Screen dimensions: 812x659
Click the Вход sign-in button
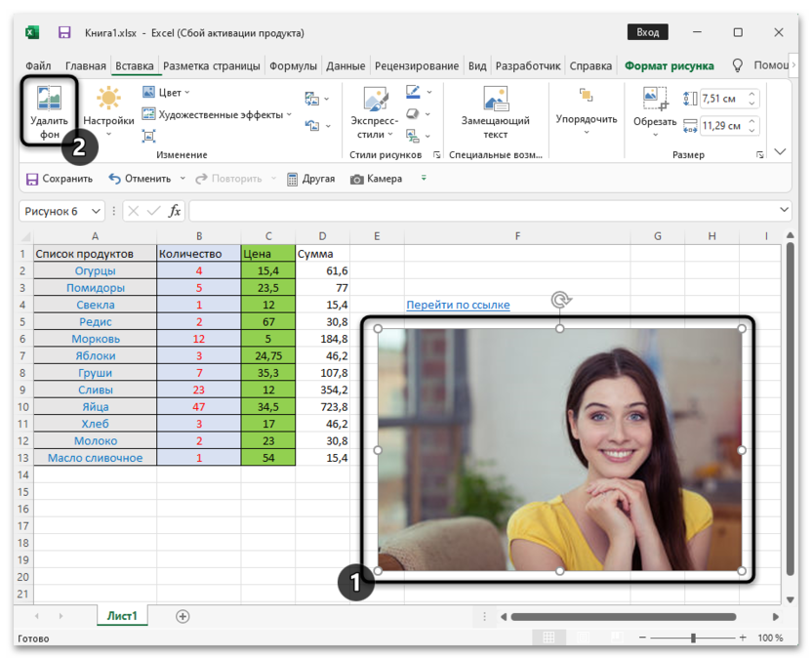(648, 32)
